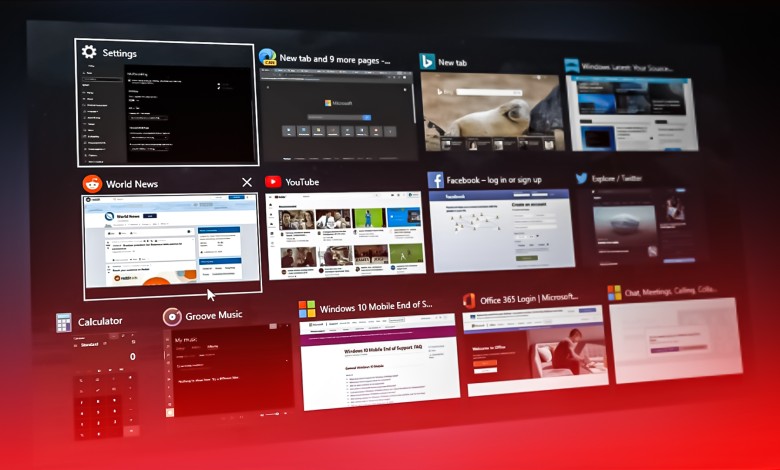Click the YouTube play logo icon
Screen dimensions: 780x470
pos(273,182)
